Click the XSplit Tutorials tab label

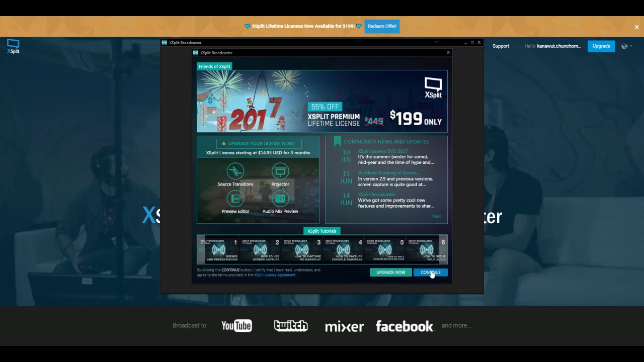point(322,231)
